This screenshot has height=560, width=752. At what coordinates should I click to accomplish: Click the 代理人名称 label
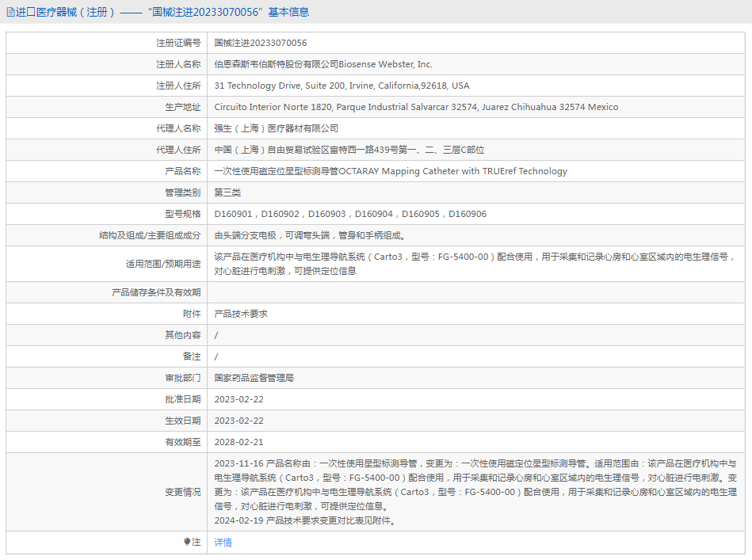click(178, 128)
